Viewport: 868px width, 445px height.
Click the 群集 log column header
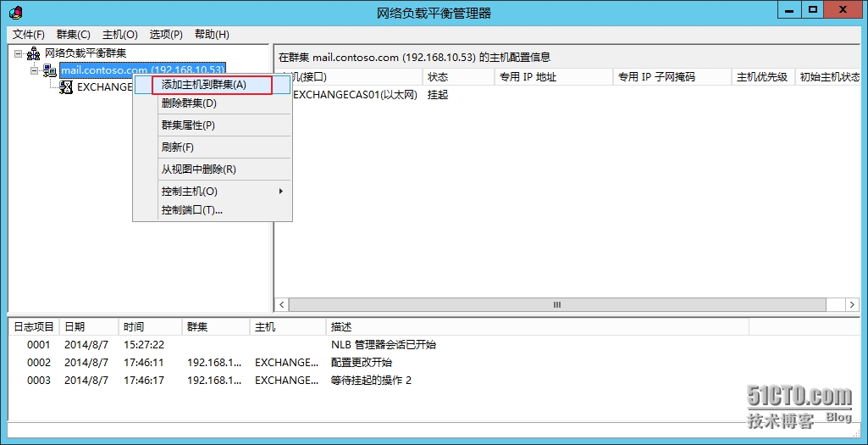tap(216, 327)
